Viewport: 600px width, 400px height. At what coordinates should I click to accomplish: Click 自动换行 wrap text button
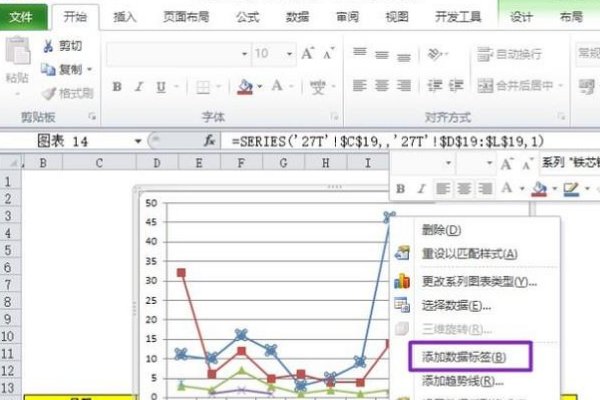coord(509,54)
